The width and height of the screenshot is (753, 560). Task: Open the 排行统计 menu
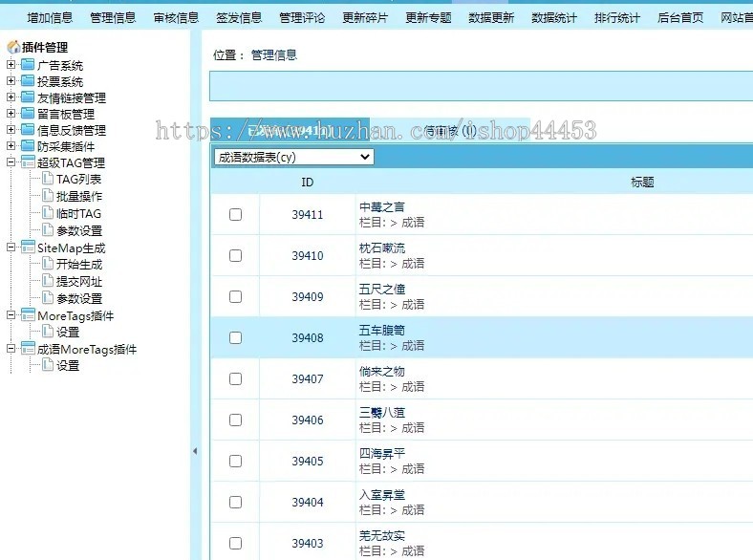pyautogui.click(x=617, y=18)
